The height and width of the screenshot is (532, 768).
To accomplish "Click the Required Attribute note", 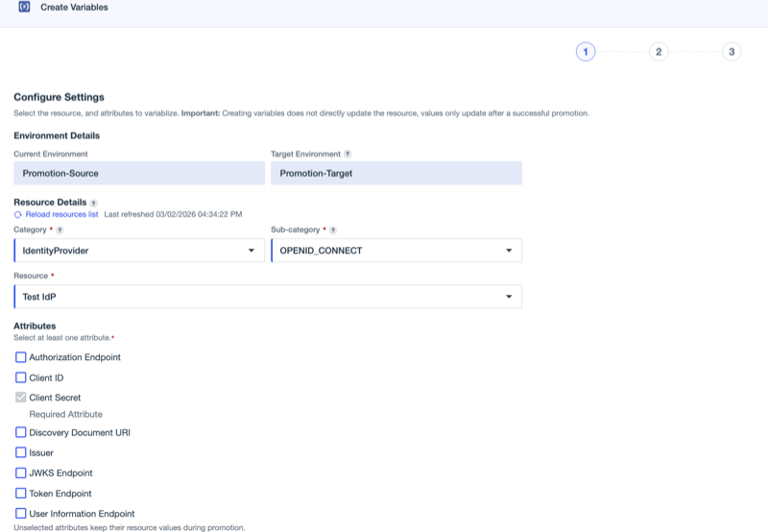I will tap(65, 415).
